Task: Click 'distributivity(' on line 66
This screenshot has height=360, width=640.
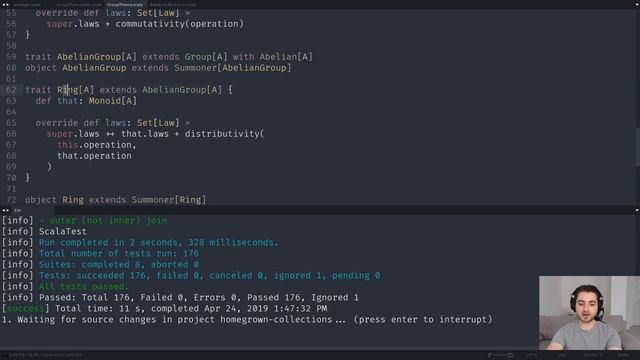Action: [224, 134]
